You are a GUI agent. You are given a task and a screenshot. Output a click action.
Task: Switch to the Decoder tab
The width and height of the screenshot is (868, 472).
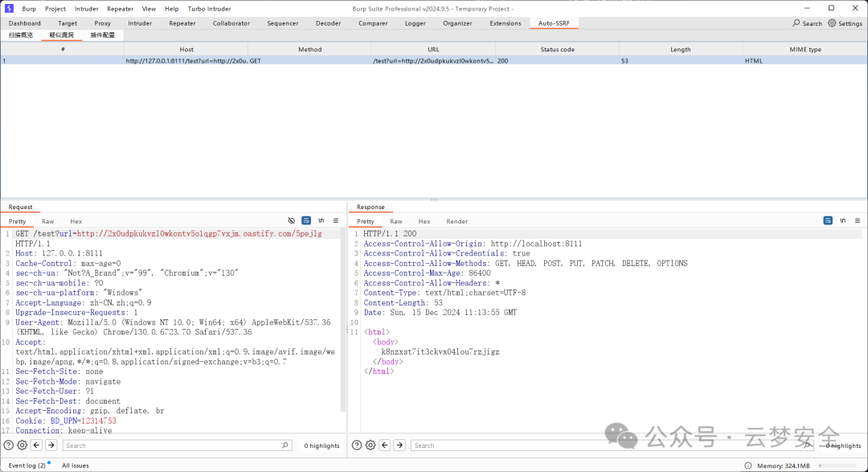point(328,23)
